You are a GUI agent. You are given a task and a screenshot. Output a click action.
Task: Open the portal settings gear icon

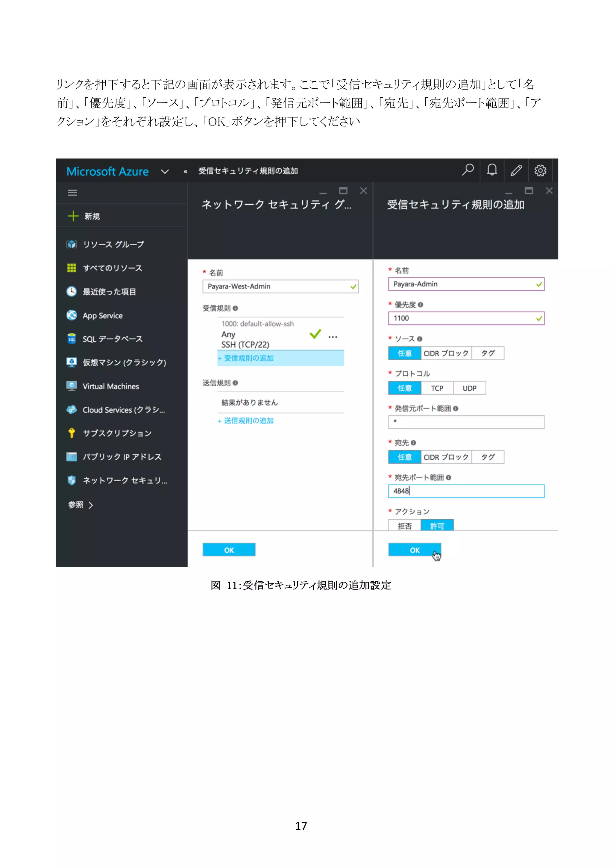(x=540, y=170)
